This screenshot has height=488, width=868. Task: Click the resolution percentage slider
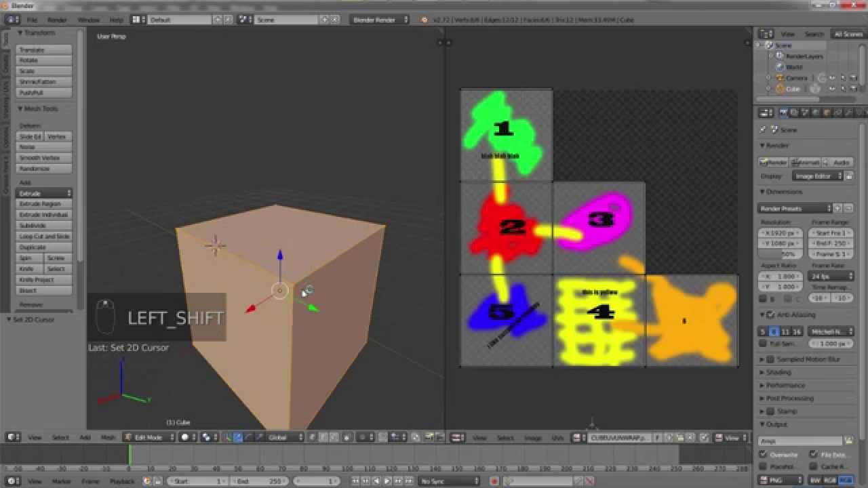pos(781,254)
